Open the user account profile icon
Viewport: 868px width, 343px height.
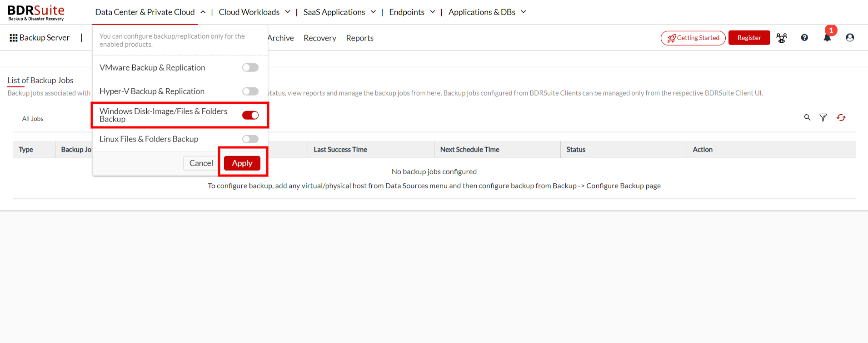coord(850,38)
